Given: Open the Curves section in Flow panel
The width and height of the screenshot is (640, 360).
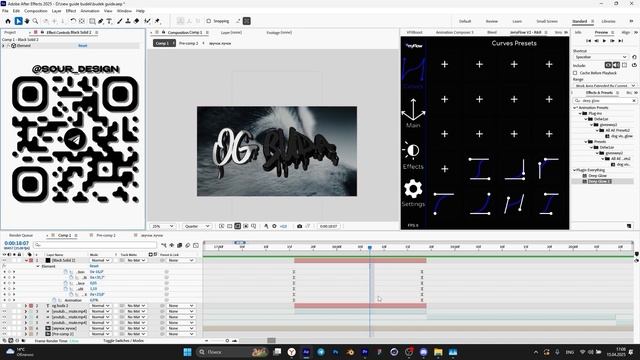Looking at the screenshot, I should [x=413, y=73].
